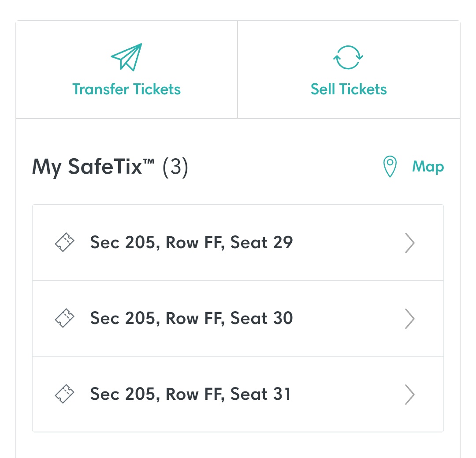This screenshot has height=458, width=476.
Task: Click the circular arrows sell icon
Action: click(348, 57)
